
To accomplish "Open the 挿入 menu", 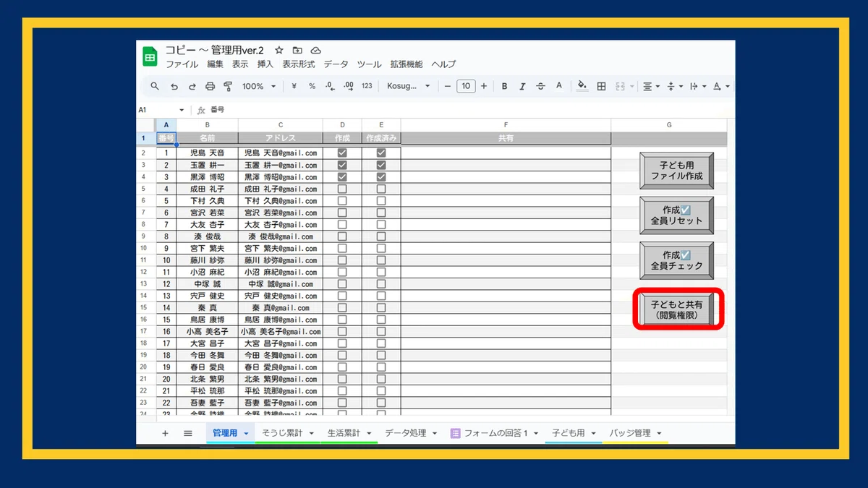I will tap(265, 64).
